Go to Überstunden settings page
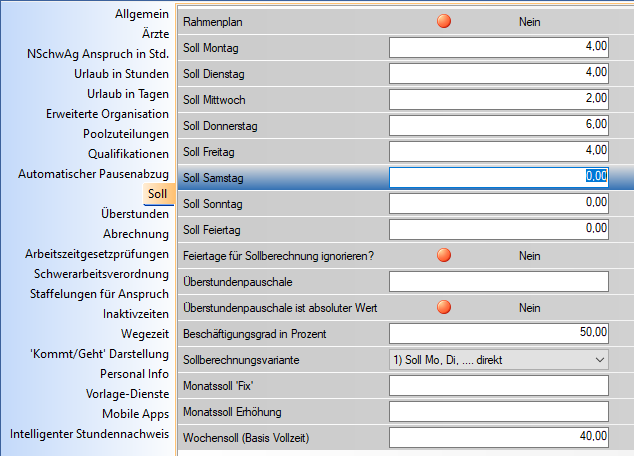 pyautogui.click(x=135, y=214)
